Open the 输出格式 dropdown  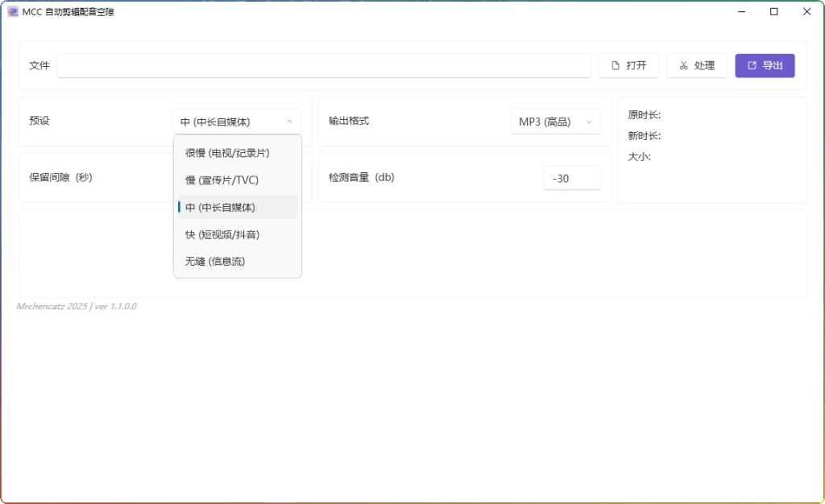click(x=556, y=122)
